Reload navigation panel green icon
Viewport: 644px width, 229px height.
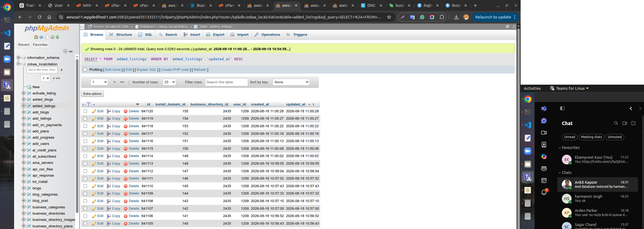57,37
